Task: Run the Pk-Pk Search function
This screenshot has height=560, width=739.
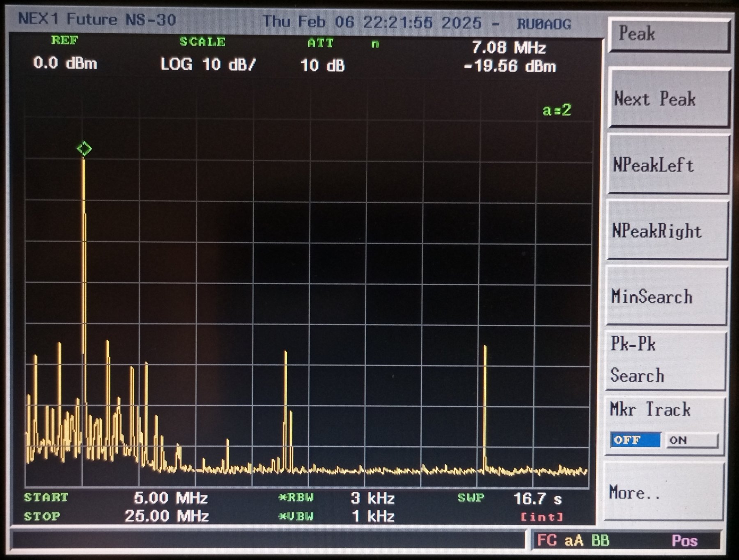Action: point(666,360)
